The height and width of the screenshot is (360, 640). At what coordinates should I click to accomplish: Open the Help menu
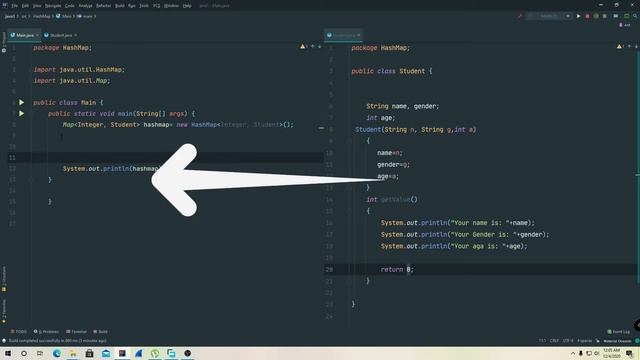[x=187, y=6]
